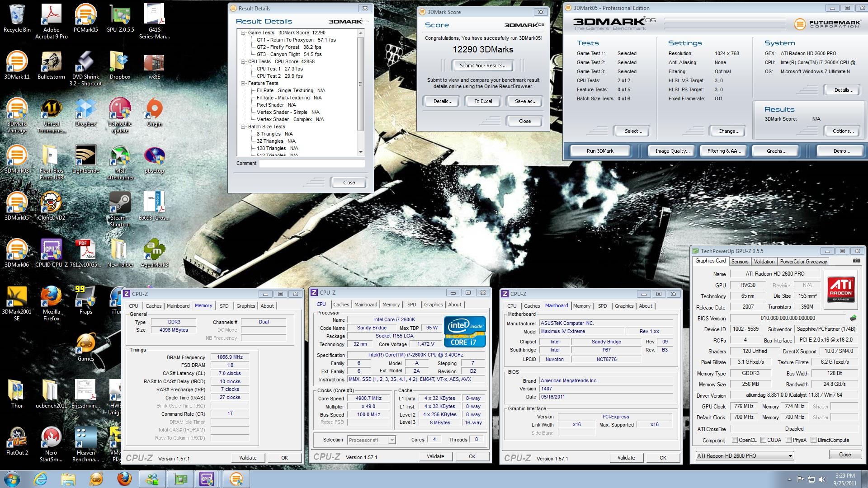Screen dimensions: 868x488
Task: Click the taskbar clock showing 3:29 PM
Action: (844, 479)
